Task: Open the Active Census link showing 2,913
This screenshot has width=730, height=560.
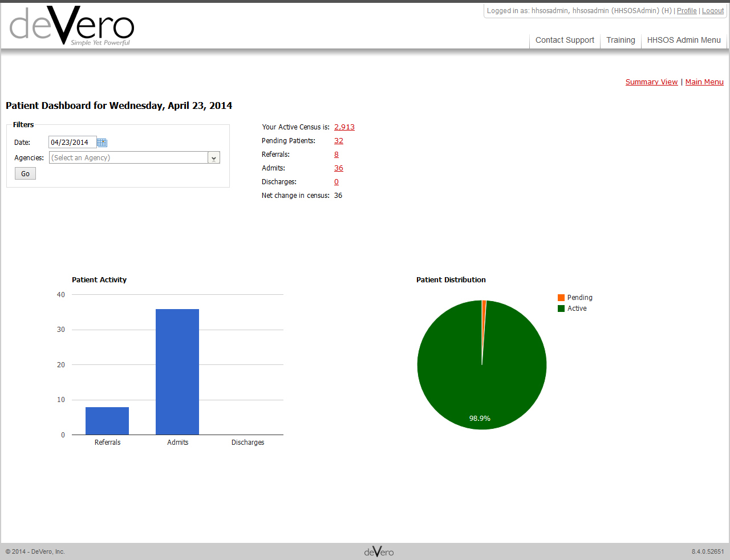Action: (344, 127)
